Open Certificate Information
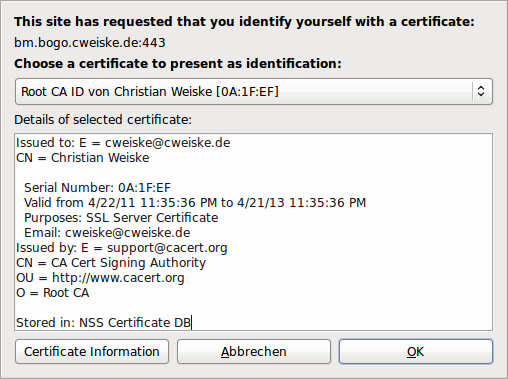The height and width of the screenshot is (379, 508). (x=92, y=352)
